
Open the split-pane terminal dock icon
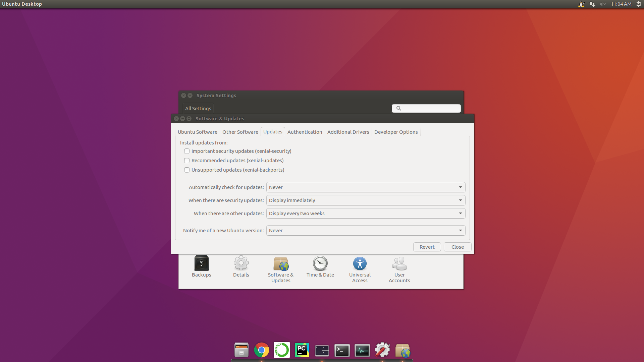(322, 350)
